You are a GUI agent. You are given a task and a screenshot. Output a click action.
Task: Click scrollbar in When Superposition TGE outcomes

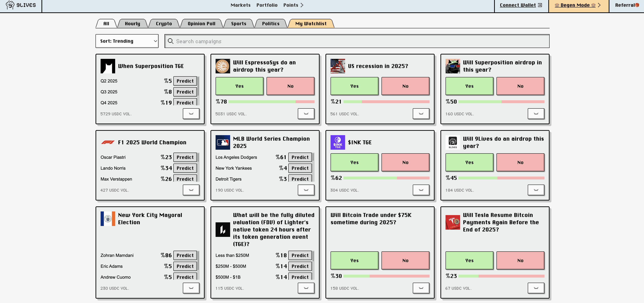coord(198,86)
